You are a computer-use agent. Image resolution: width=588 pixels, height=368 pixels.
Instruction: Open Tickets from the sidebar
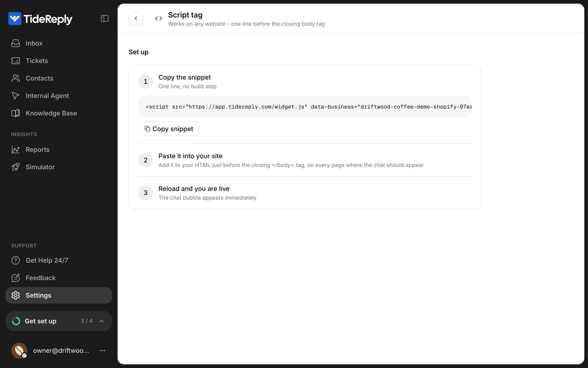click(x=59, y=61)
